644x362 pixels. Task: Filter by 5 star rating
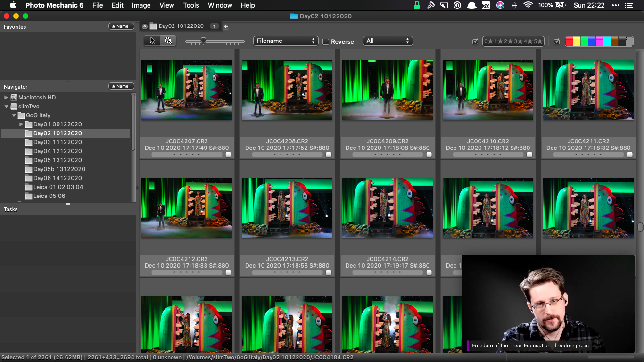click(539, 41)
